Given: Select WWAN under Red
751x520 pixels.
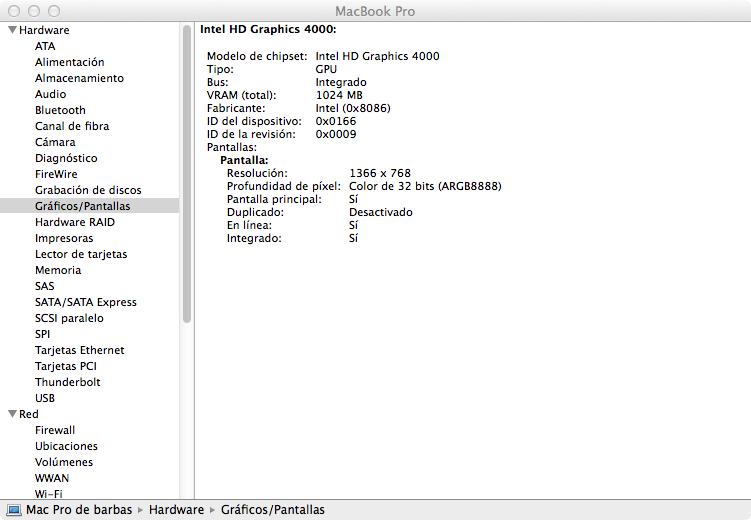Looking at the screenshot, I should pyautogui.click(x=52, y=478).
